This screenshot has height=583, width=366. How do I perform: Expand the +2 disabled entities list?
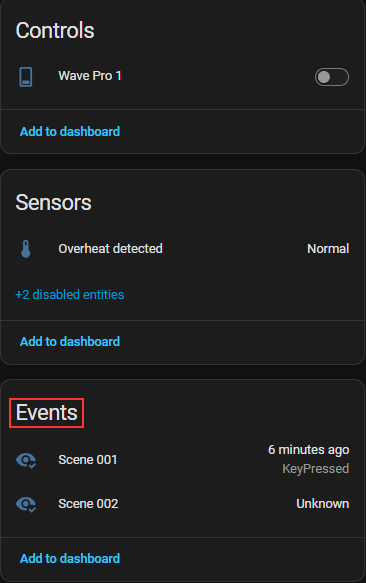[70, 294]
